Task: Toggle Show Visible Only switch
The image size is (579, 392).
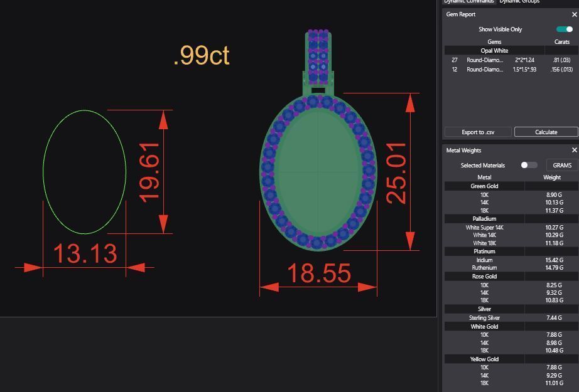Action: pyautogui.click(x=564, y=29)
